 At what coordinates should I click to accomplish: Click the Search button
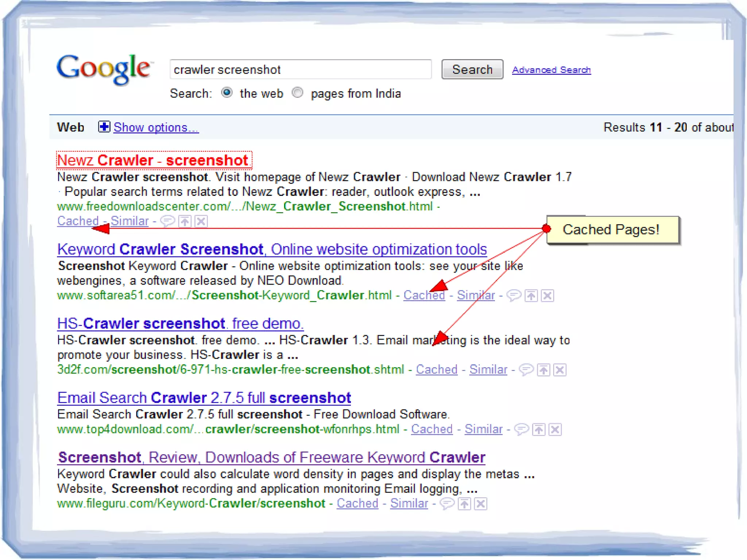tap(472, 69)
